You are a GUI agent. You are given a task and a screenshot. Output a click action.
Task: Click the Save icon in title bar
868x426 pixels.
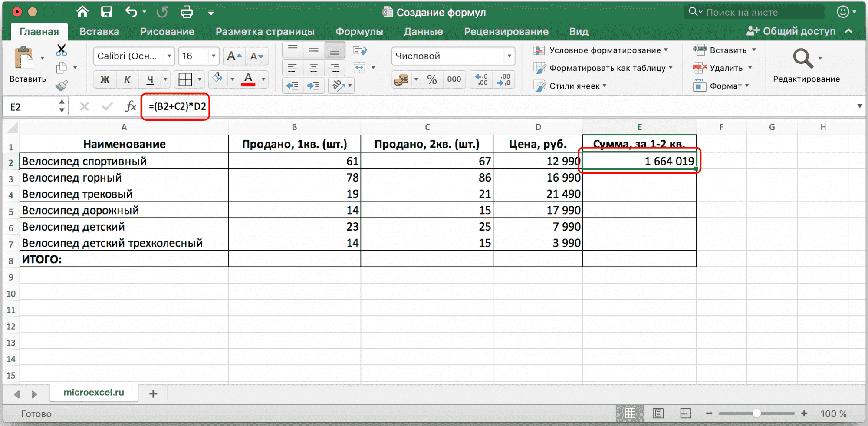click(x=106, y=12)
